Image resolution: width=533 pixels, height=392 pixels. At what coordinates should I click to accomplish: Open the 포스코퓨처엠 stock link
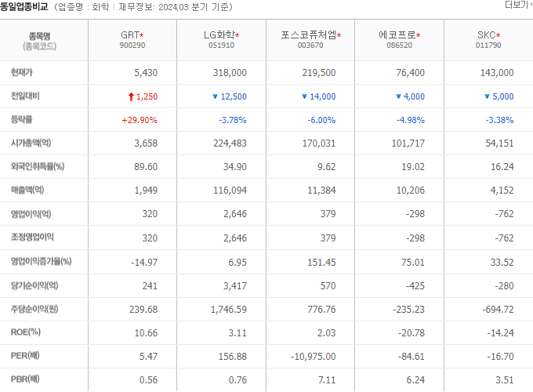tap(309, 35)
